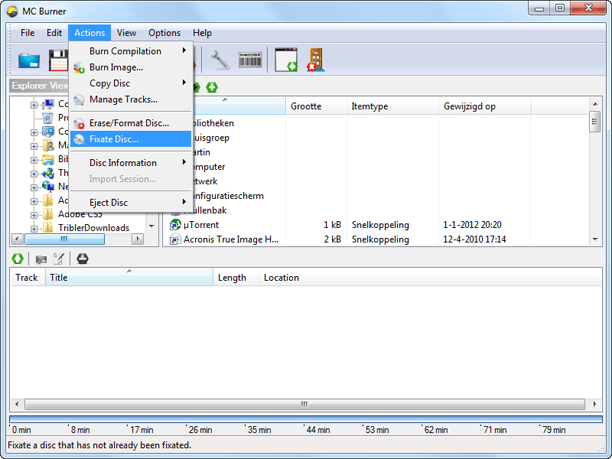Sort file list by Itemtype column

coord(392,106)
